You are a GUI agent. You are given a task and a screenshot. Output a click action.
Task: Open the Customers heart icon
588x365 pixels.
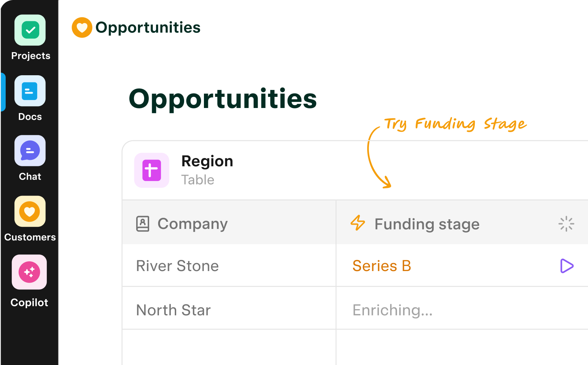pyautogui.click(x=30, y=211)
